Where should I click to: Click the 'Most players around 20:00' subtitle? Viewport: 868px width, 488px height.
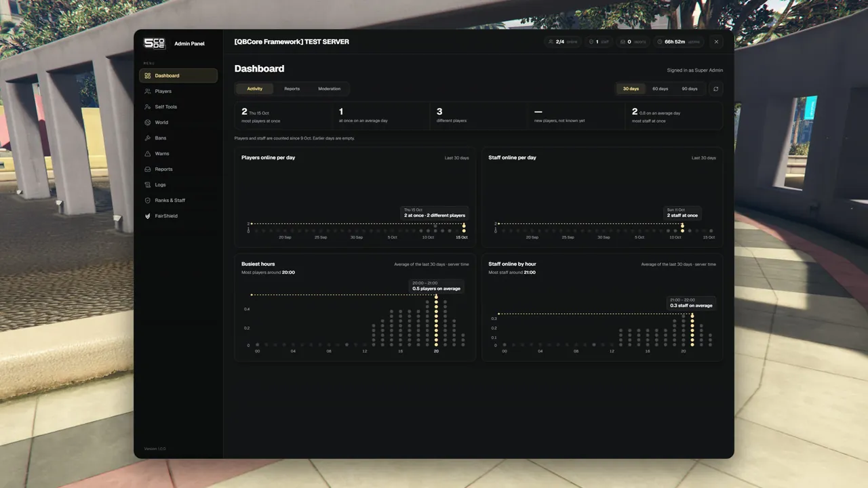(268, 272)
